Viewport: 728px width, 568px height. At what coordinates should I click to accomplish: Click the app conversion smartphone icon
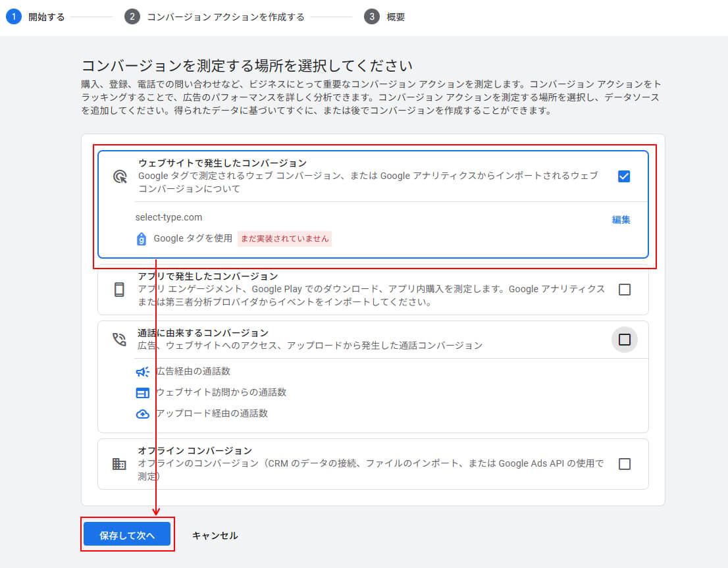click(x=119, y=290)
